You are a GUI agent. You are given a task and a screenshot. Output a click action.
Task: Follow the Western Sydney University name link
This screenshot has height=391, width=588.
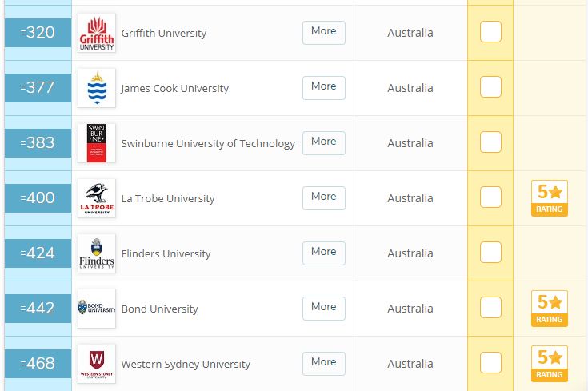pos(186,365)
